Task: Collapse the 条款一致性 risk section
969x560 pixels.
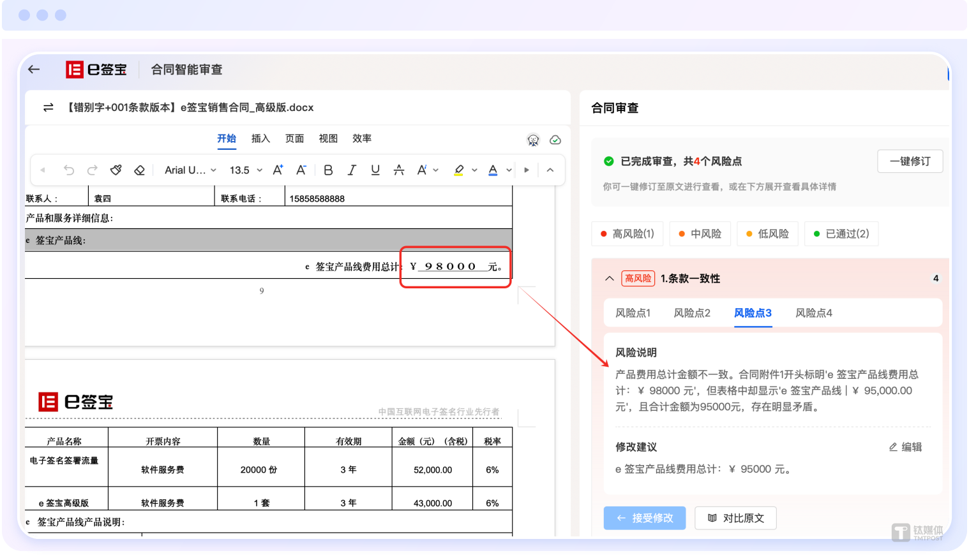Action: tap(610, 279)
